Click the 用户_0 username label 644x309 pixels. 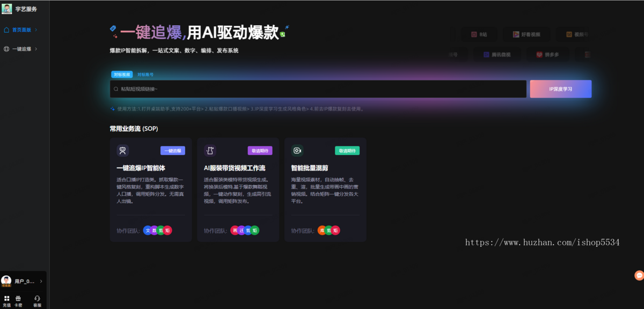coord(25,281)
